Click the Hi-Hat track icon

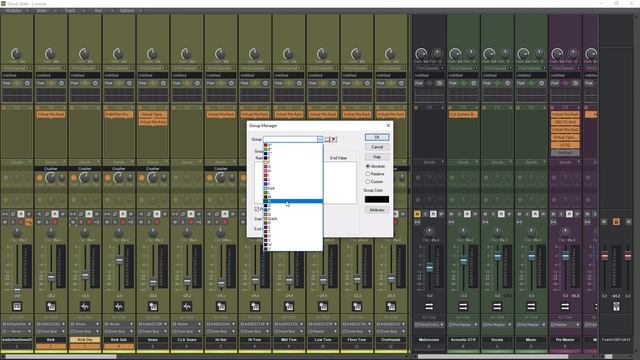click(x=221, y=306)
